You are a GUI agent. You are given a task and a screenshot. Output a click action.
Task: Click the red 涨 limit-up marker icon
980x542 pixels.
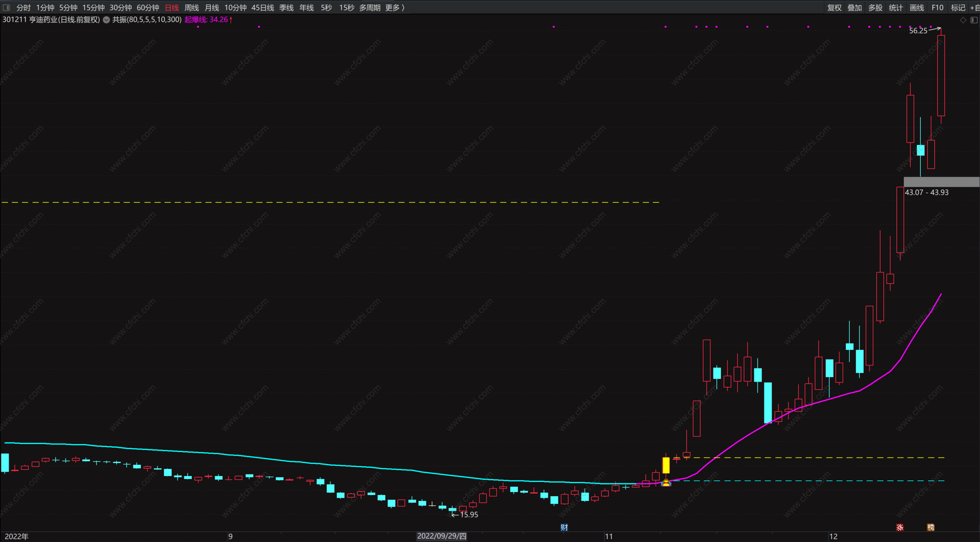[900, 527]
